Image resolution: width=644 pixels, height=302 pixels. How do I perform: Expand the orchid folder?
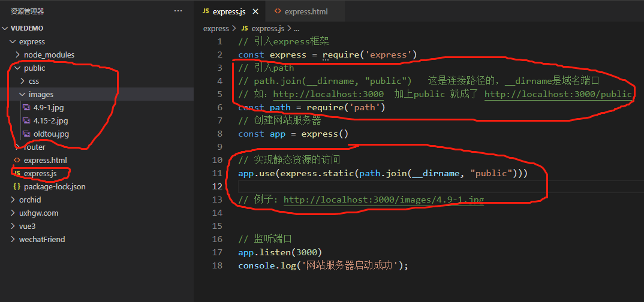[x=13, y=200]
